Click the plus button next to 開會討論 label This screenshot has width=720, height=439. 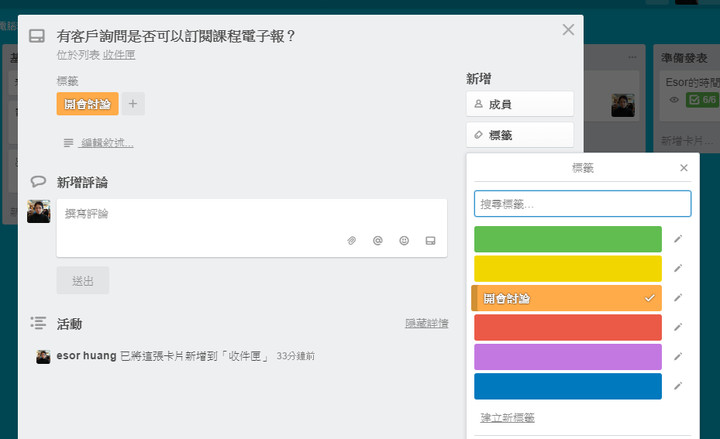click(133, 104)
